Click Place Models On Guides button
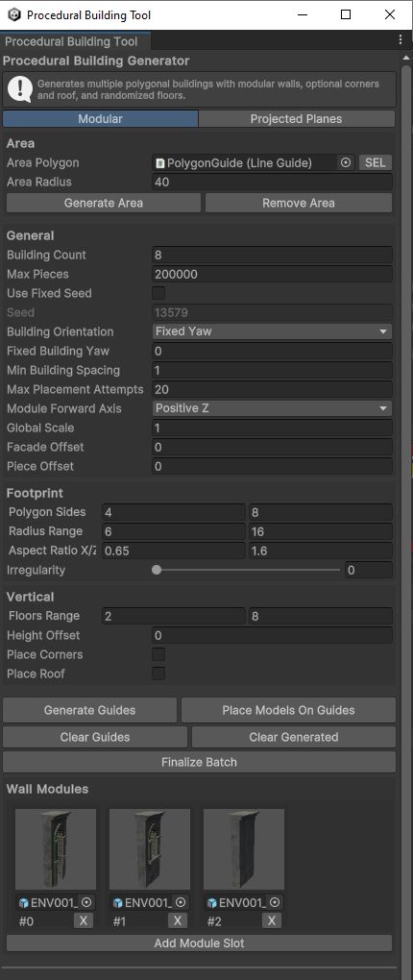This screenshot has height=980, width=413. click(289, 710)
